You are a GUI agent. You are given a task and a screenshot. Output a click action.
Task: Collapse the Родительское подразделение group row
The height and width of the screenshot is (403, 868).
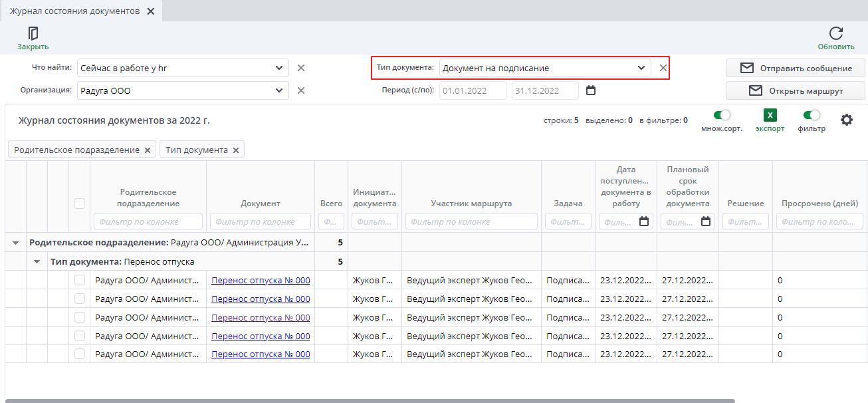pyautogui.click(x=15, y=242)
